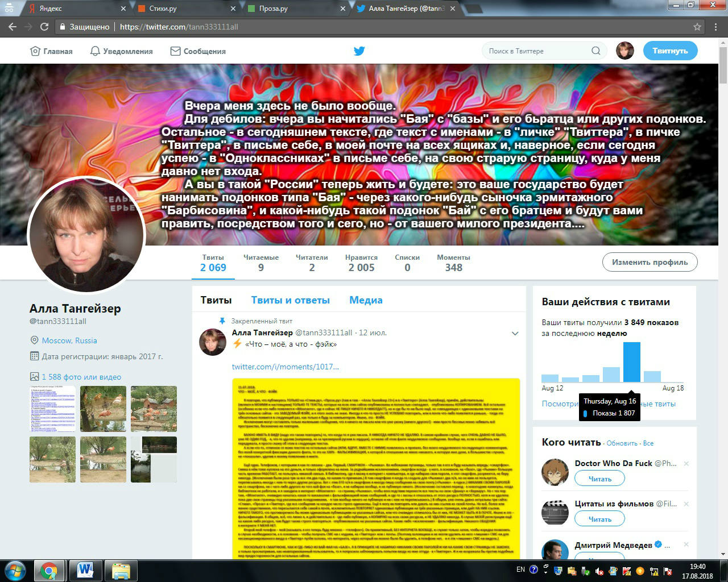Expand the pinned tweet options chevron

[x=515, y=334]
